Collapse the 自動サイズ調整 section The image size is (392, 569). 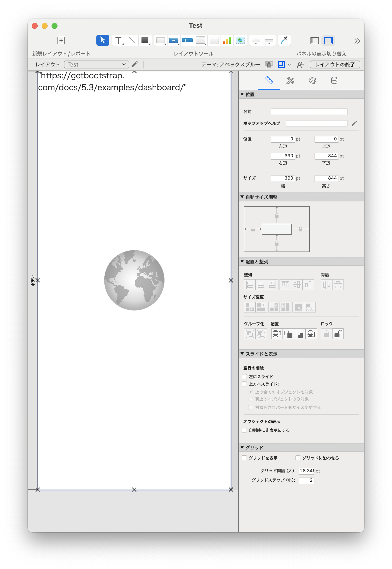pyautogui.click(x=242, y=197)
